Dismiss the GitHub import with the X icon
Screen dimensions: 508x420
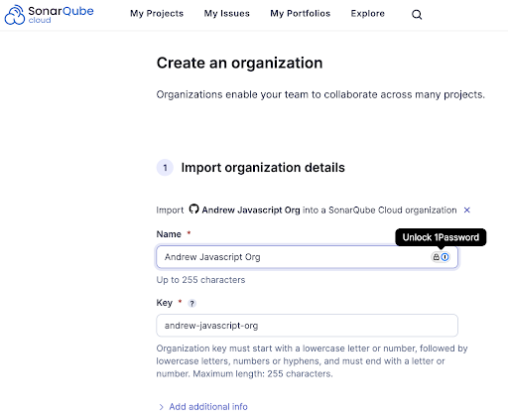pos(467,210)
